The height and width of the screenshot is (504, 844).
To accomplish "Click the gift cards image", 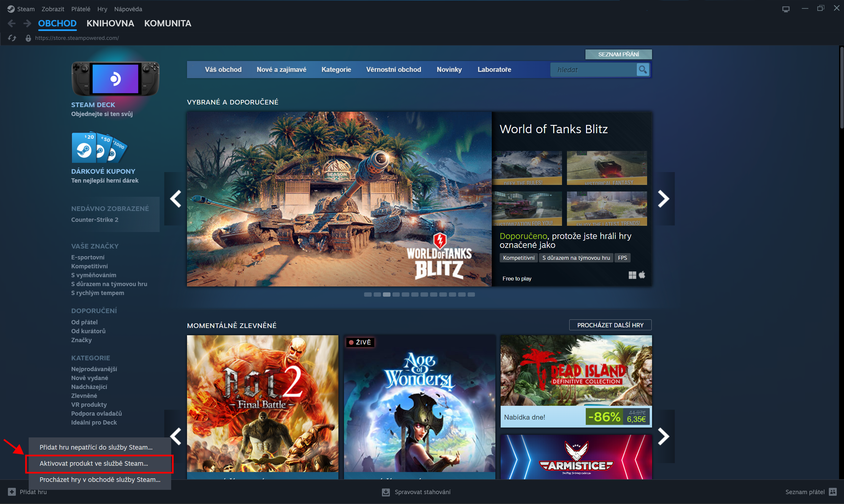I will click(99, 147).
